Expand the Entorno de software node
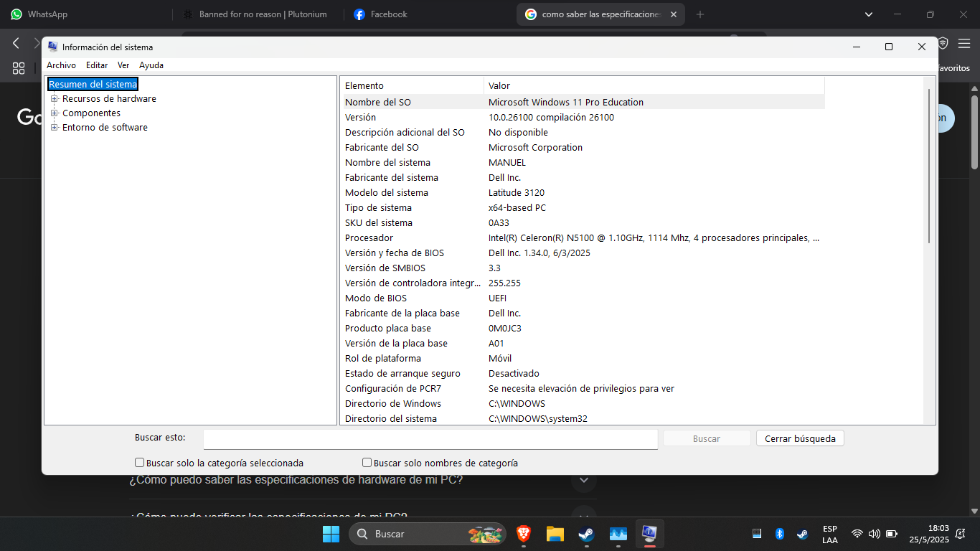 (55, 128)
